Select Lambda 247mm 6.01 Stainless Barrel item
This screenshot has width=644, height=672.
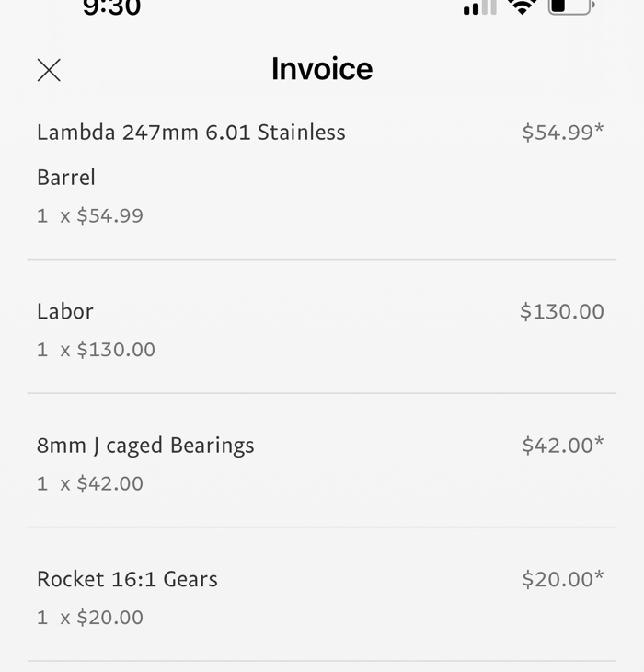pos(190,133)
